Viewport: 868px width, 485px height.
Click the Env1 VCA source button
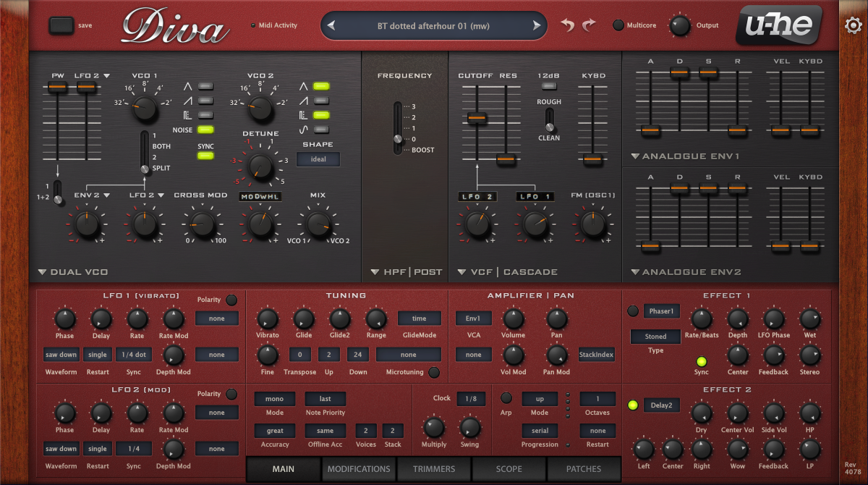[x=473, y=318]
